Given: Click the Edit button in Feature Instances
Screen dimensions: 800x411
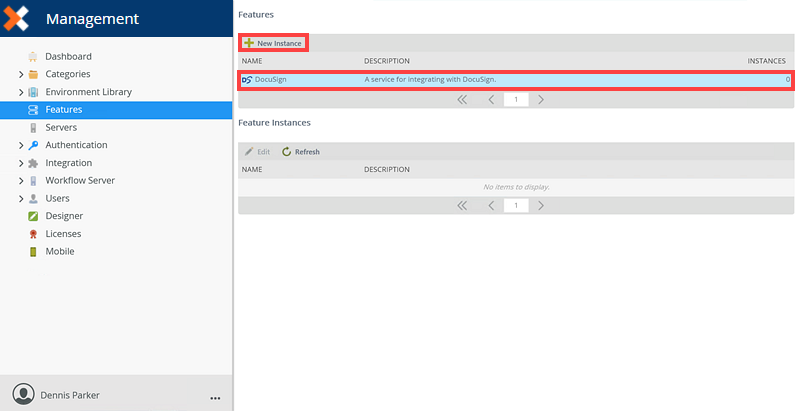Looking at the screenshot, I should pos(258,151).
